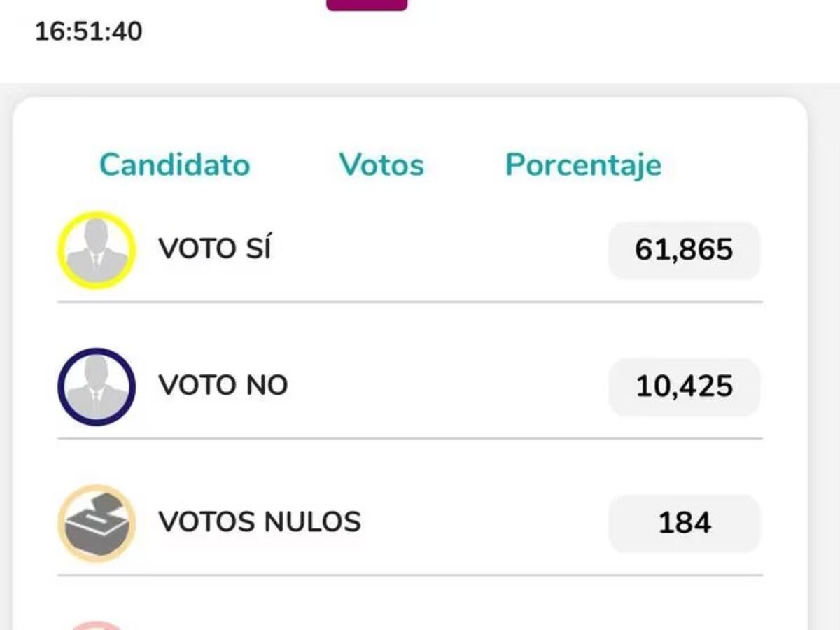Click the 61,865 vote count badge

[684, 250]
